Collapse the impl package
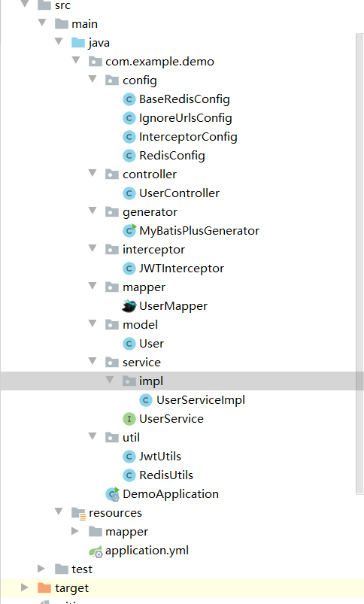The height and width of the screenshot is (604, 364). (x=110, y=380)
